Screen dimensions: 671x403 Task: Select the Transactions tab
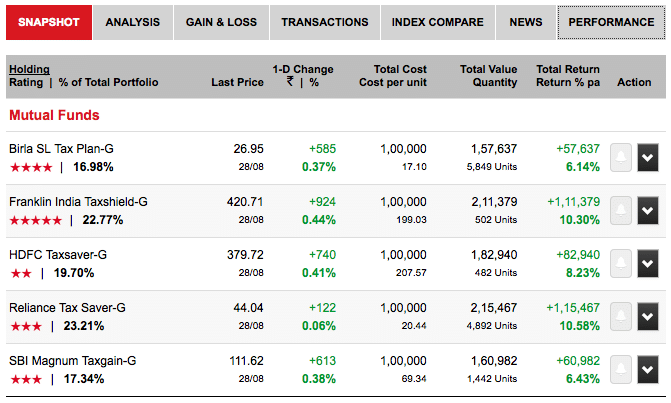pos(325,22)
